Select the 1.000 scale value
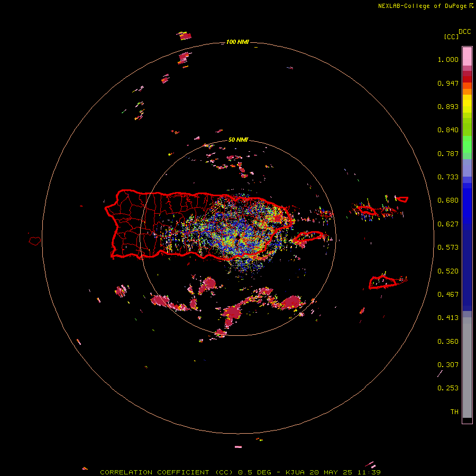 pos(448,59)
